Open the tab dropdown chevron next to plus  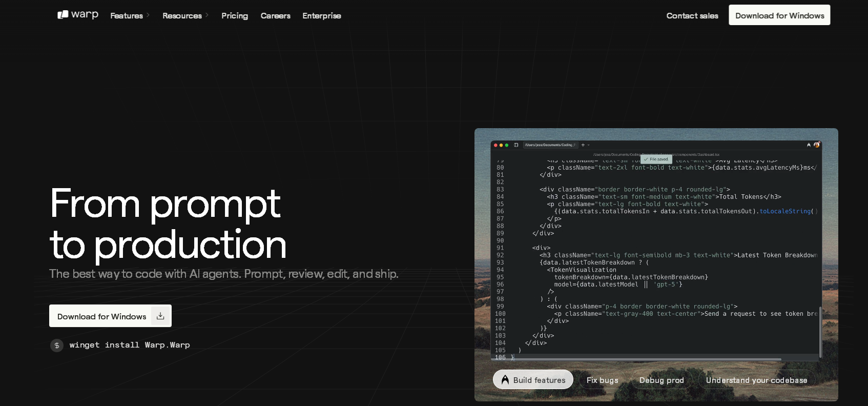tap(588, 145)
